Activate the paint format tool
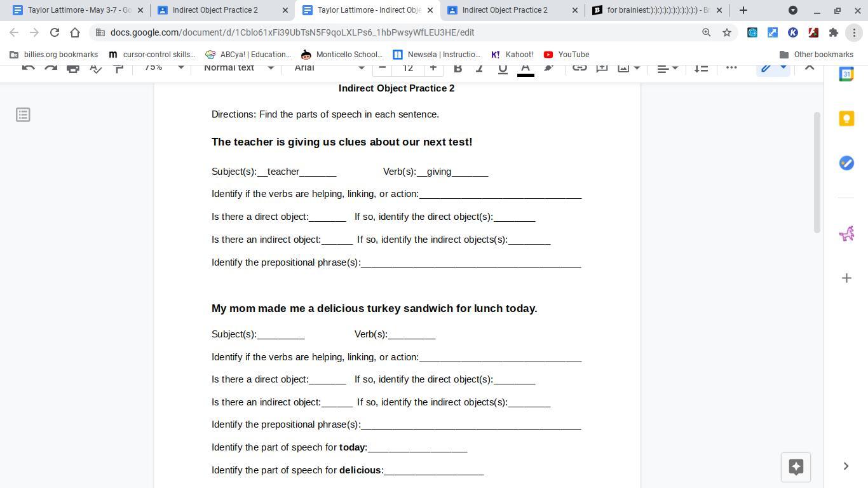The height and width of the screenshot is (488, 868). coord(118,67)
